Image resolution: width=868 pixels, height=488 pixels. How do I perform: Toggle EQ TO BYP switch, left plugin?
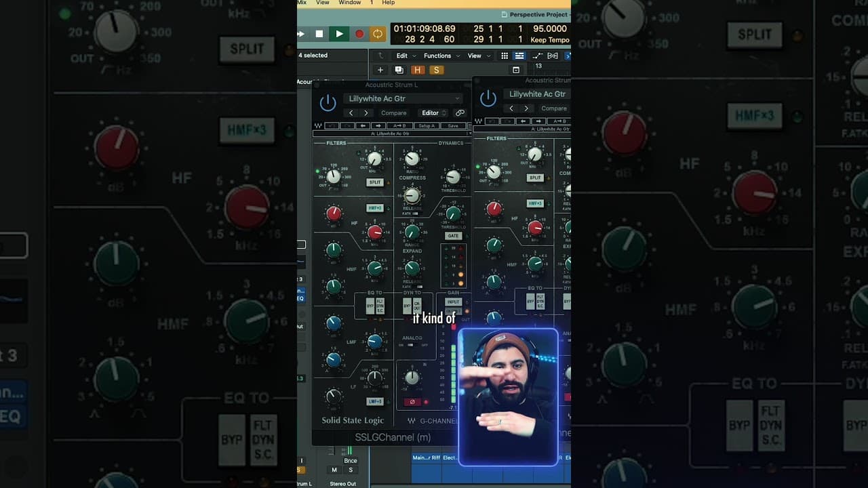[370, 305]
